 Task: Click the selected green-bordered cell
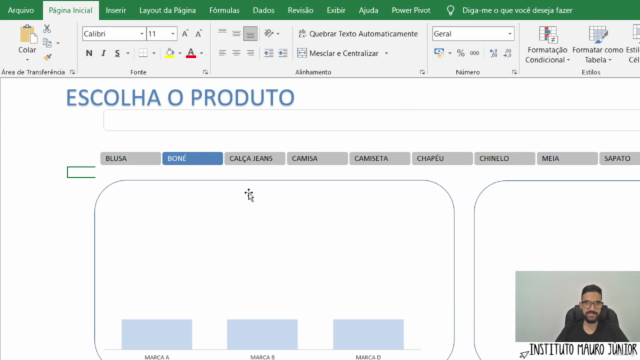tap(81, 172)
